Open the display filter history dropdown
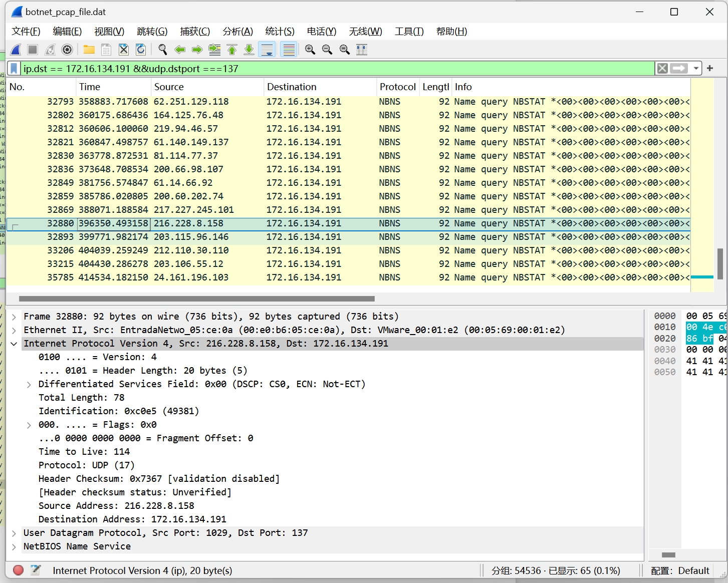 (x=696, y=68)
